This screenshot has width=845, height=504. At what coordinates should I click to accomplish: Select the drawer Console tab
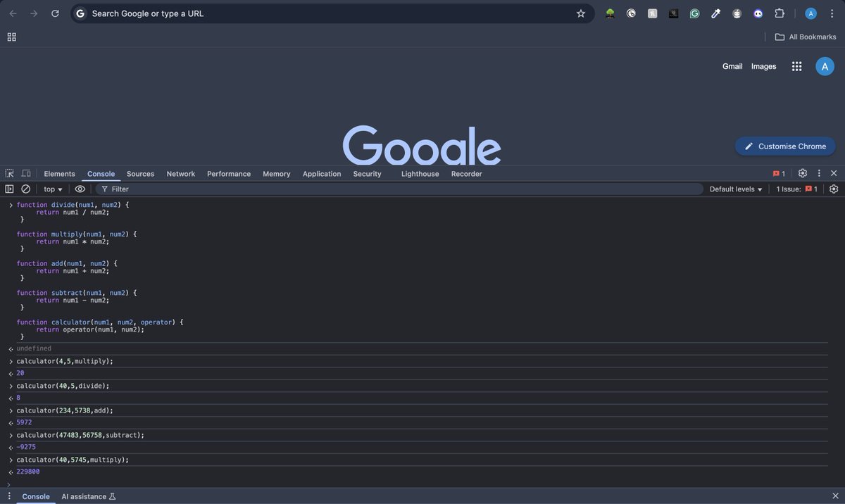pos(36,496)
